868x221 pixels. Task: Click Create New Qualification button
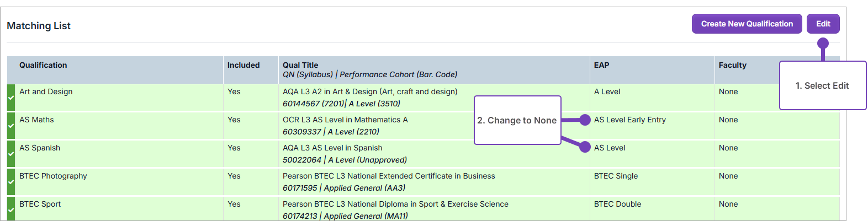[x=747, y=24]
